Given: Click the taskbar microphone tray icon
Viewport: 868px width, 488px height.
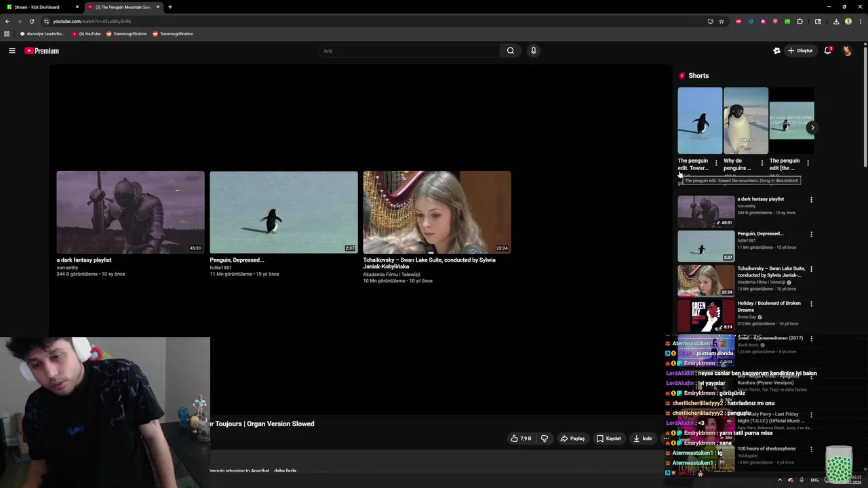Looking at the screenshot, I should click(x=801, y=480).
